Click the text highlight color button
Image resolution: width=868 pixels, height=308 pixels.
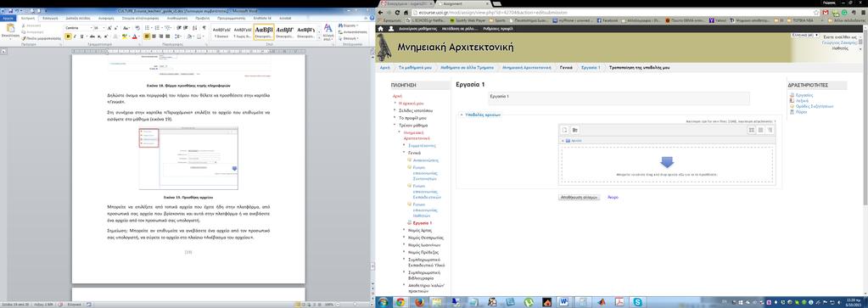click(x=125, y=36)
